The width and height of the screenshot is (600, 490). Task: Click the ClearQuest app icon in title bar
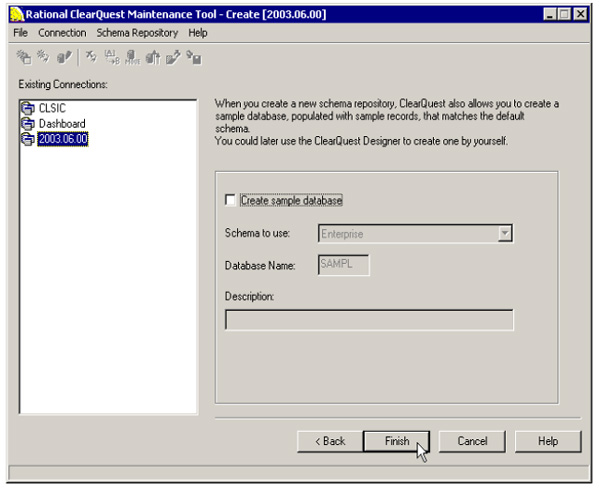[17, 15]
